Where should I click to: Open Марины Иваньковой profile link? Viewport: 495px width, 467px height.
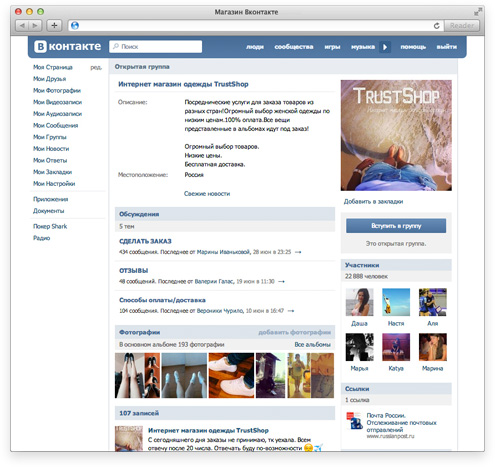click(223, 252)
